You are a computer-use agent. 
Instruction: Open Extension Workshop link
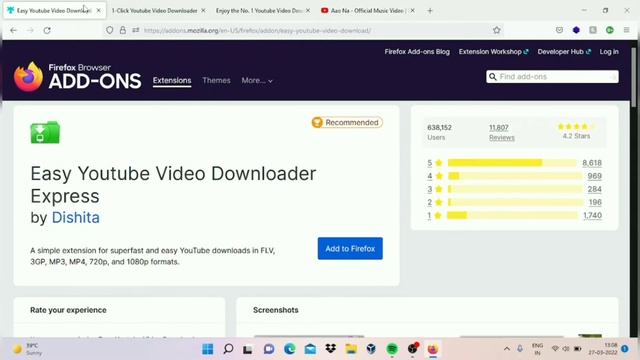pyautogui.click(x=493, y=52)
